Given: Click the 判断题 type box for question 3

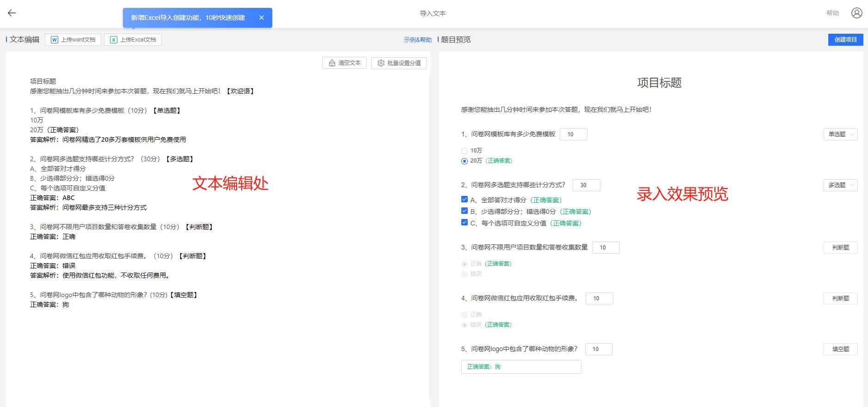Looking at the screenshot, I should coord(840,248).
